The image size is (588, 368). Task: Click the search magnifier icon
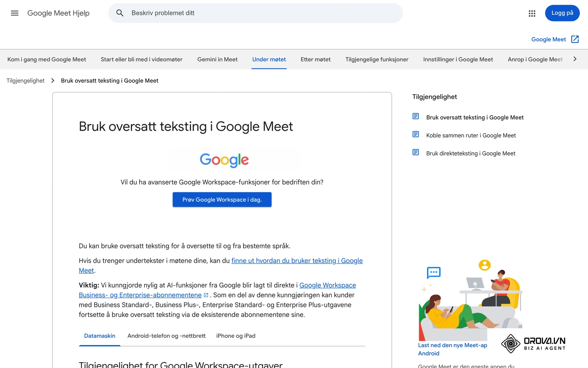tap(120, 13)
